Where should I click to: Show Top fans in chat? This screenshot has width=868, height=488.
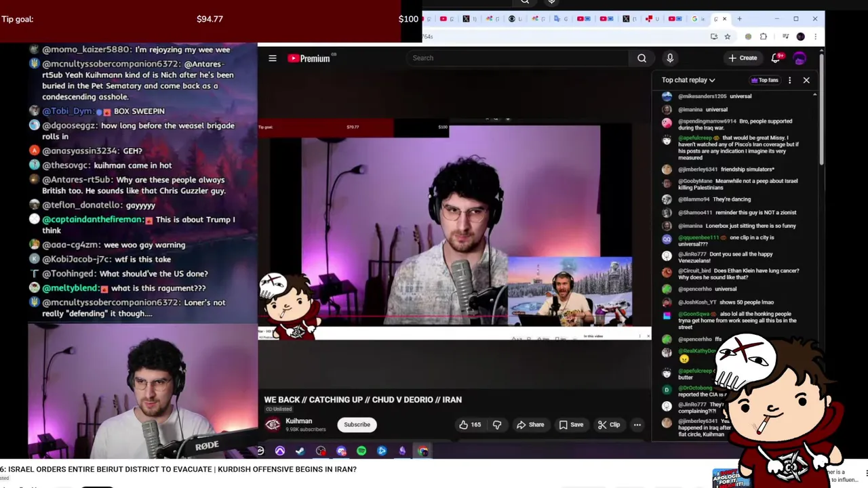(764, 80)
